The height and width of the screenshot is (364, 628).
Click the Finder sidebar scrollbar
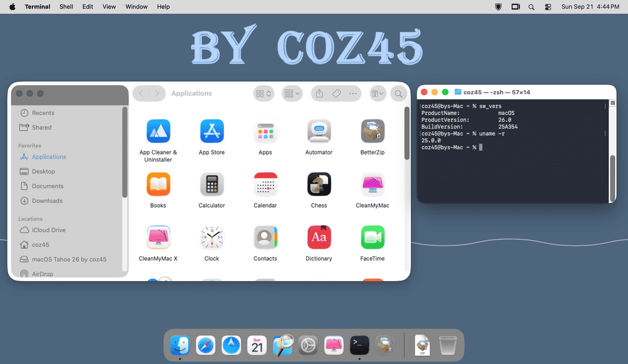coord(124,152)
